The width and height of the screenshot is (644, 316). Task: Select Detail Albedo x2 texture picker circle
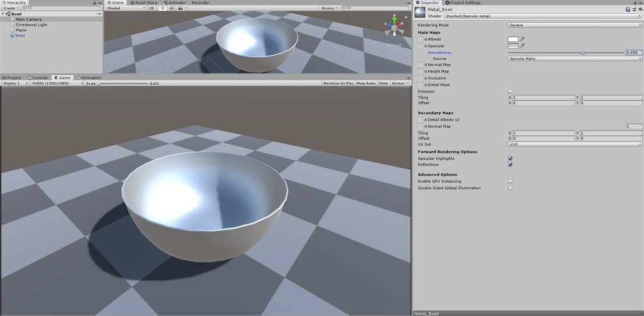426,120
